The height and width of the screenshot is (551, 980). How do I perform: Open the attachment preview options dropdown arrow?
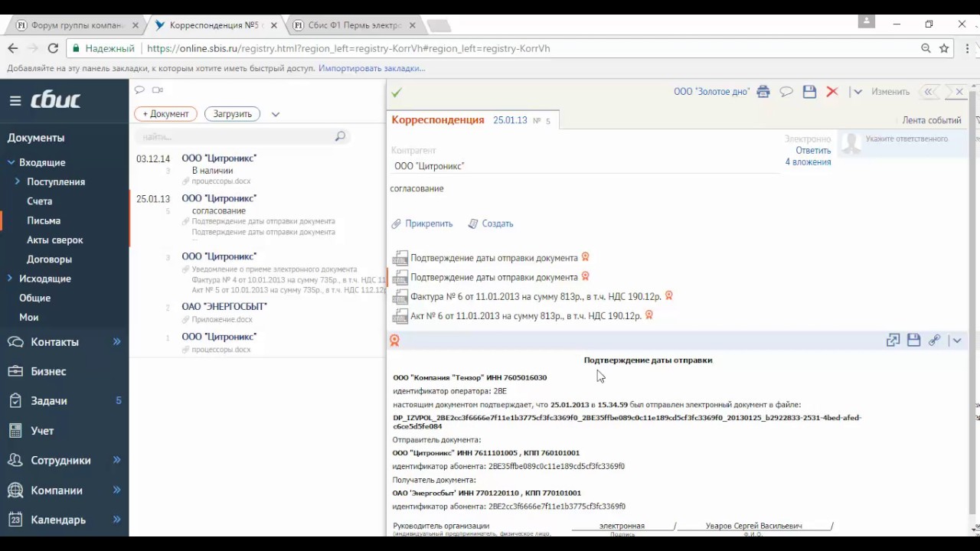click(x=956, y=341)
